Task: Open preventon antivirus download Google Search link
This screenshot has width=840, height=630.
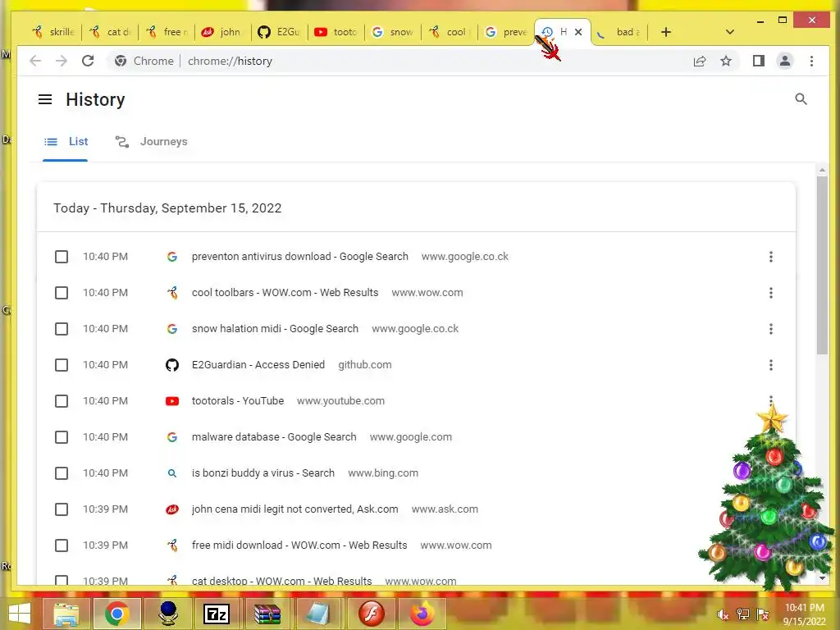Action: 300,257
